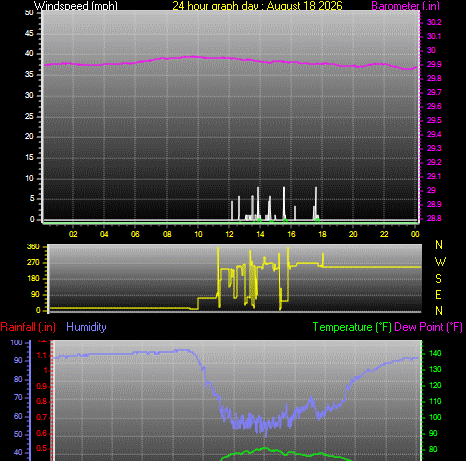Click the 18 hour mark on time axis

click(x=322, y=234)
